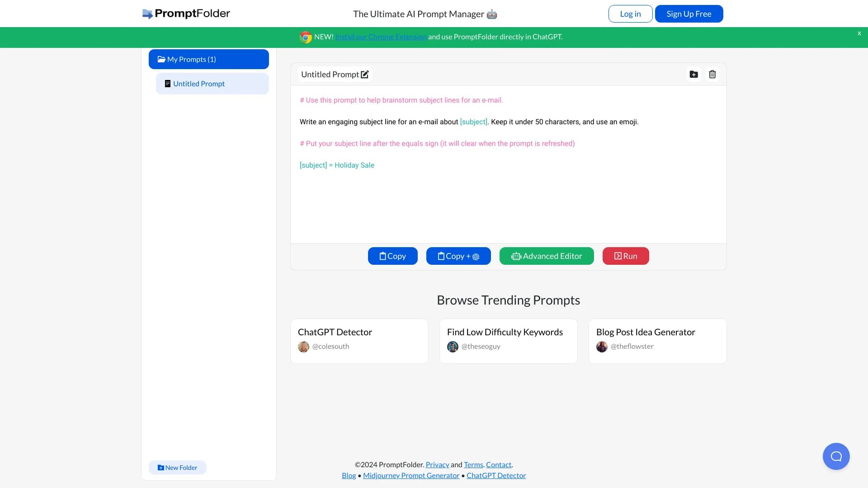Open the Advanced Editor

pyautogui.click(x=546, y=256)
